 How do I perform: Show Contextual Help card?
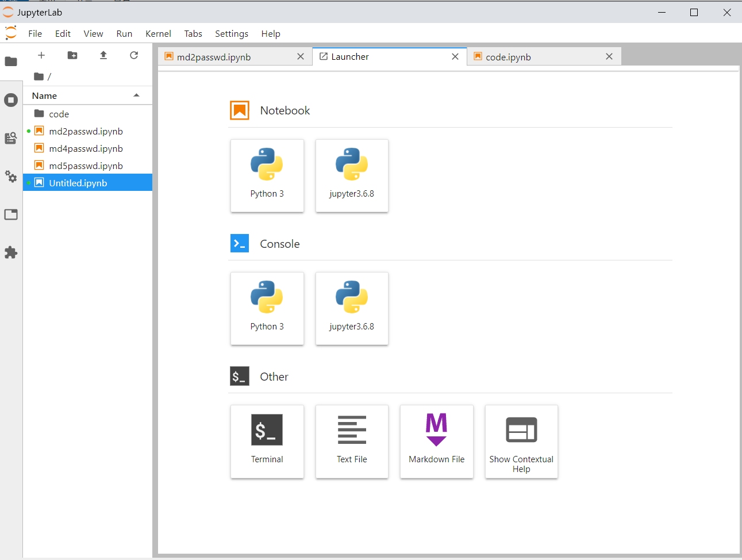[x=521, y=442]
